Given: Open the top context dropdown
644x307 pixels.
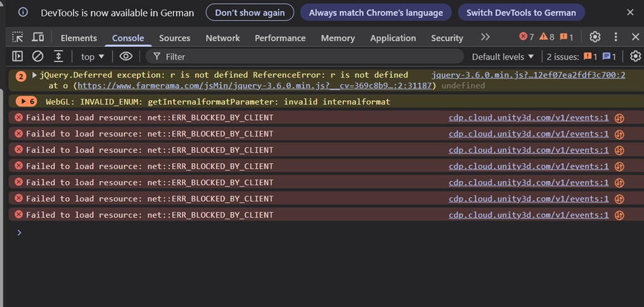Looking at the screenshot, I should [x=93, y=56].
